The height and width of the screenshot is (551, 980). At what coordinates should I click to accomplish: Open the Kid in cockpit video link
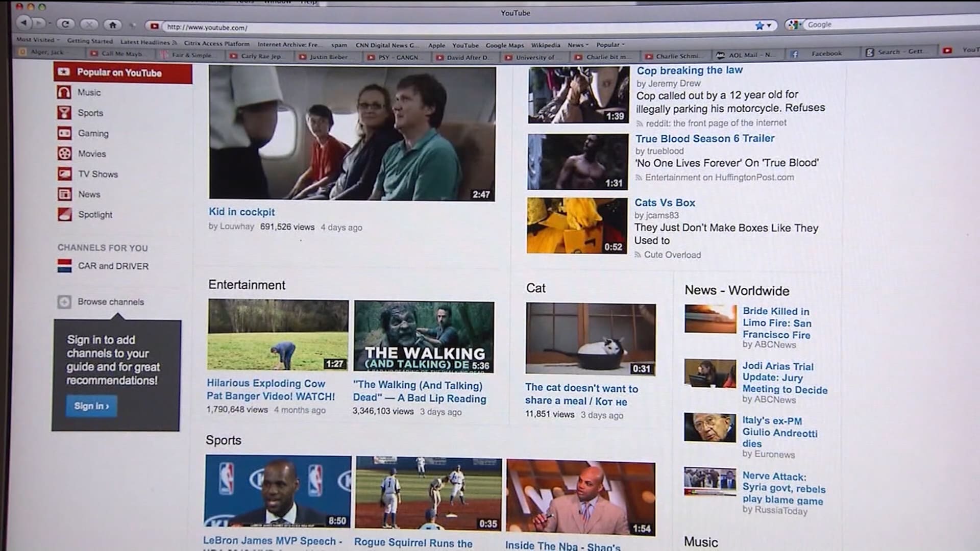tap(241, 212)
